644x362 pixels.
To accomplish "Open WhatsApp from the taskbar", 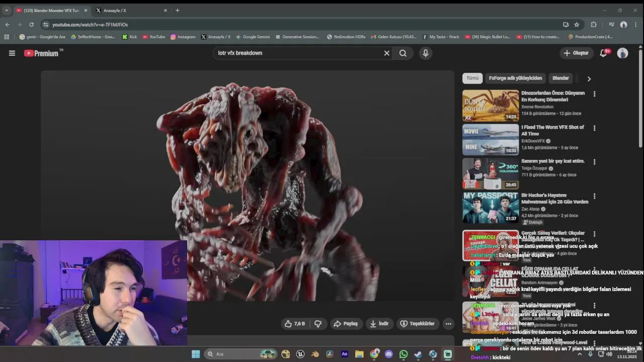I will [x=404, y=354].
